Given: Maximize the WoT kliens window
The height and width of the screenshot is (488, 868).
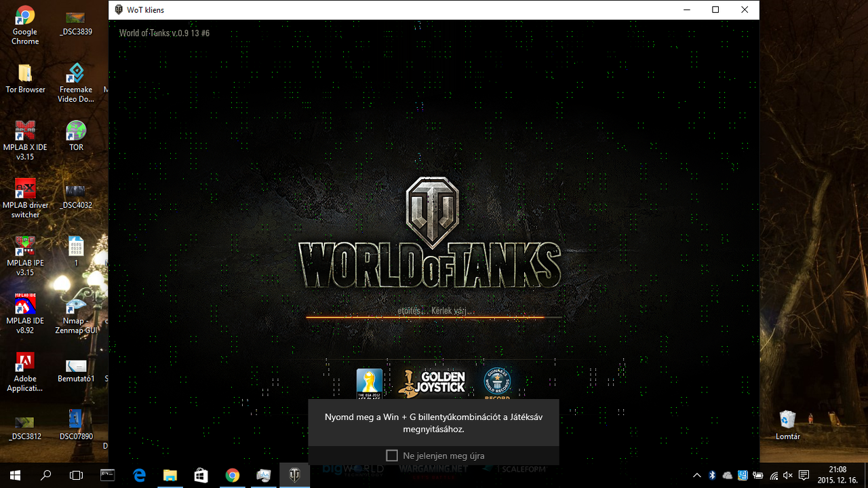Looking at the screenshot, I should coord(715,10).
